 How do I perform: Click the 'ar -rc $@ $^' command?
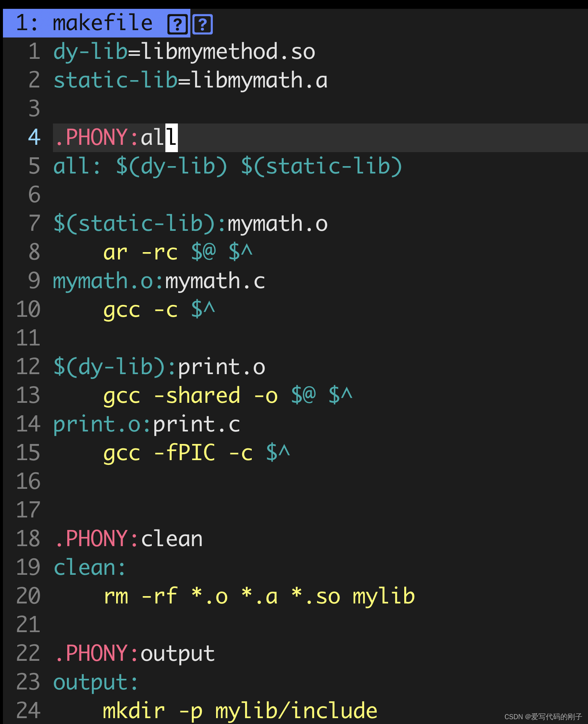178,252
